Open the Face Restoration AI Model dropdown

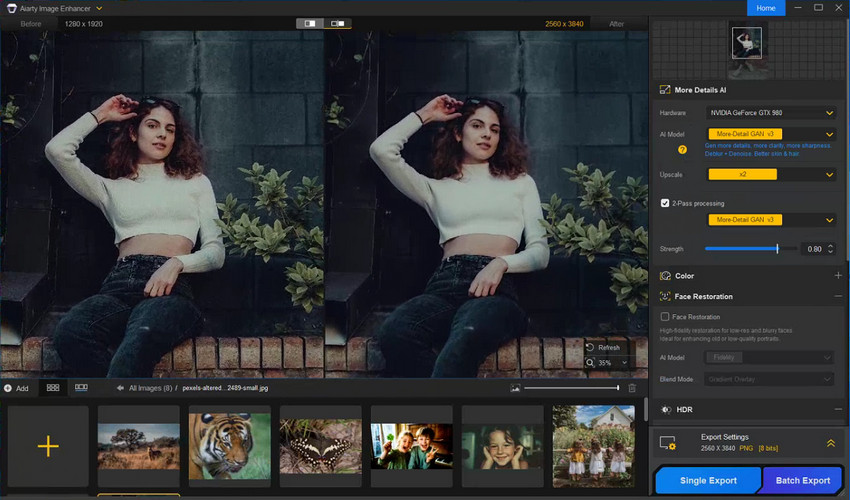769,357
